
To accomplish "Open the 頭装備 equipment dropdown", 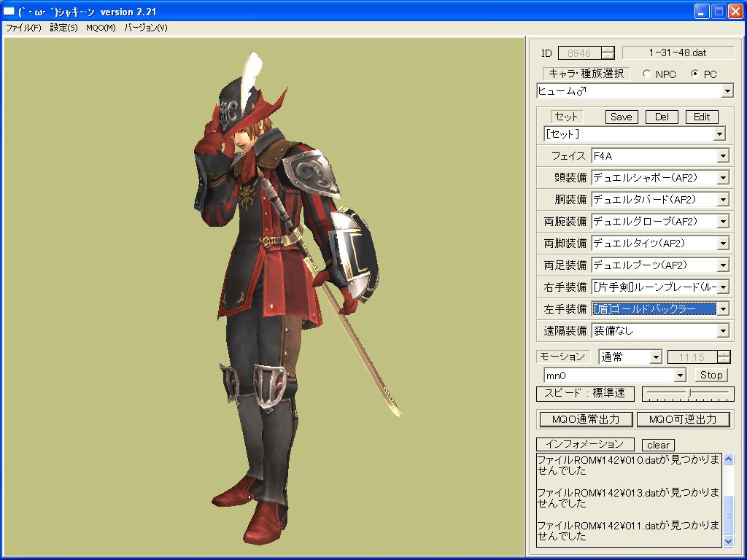I will click(x=723, y=178).
